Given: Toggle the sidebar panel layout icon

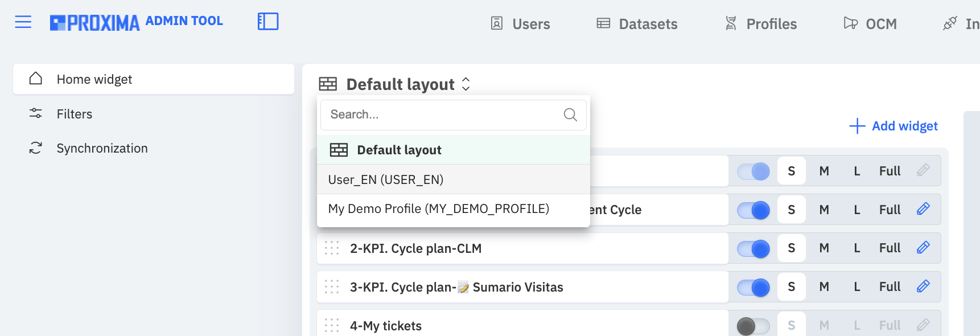Looking at the screenshot, I should click(x=268, y=22).
